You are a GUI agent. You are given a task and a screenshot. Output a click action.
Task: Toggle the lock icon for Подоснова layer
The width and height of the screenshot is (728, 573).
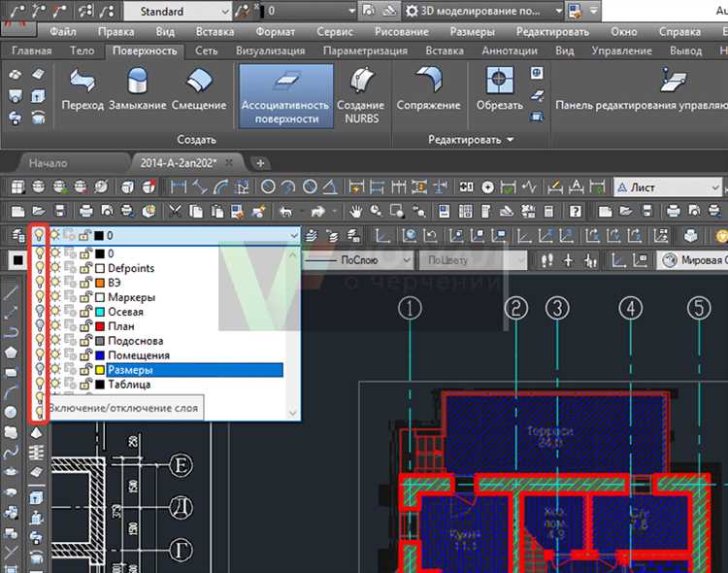pyautogui.click(x=85, y=341)
